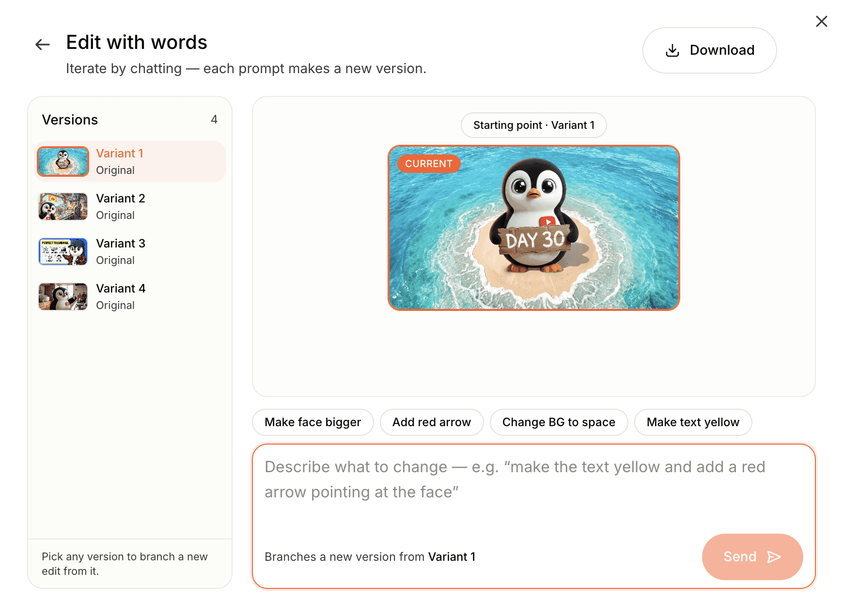Click the Download button
Viewport: 843px width, 616px height.
[x=709, y=50]
